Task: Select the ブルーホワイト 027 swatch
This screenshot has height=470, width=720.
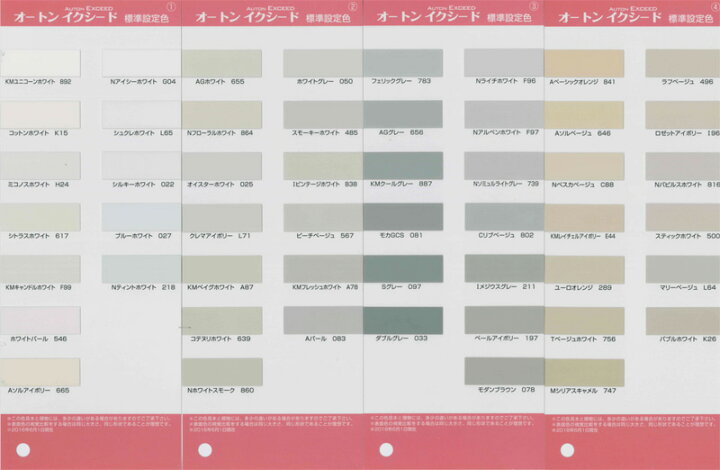Action: click(x=141, y=217)
